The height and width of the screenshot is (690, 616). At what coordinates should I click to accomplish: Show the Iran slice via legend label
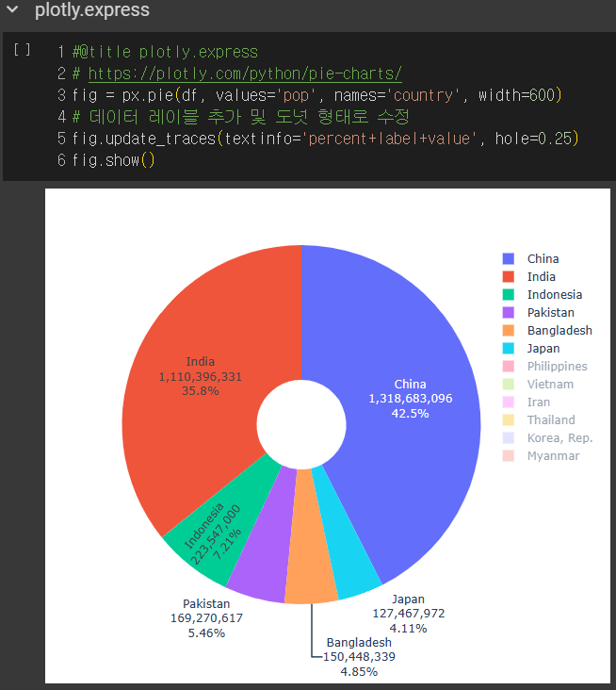pos(539,402)
